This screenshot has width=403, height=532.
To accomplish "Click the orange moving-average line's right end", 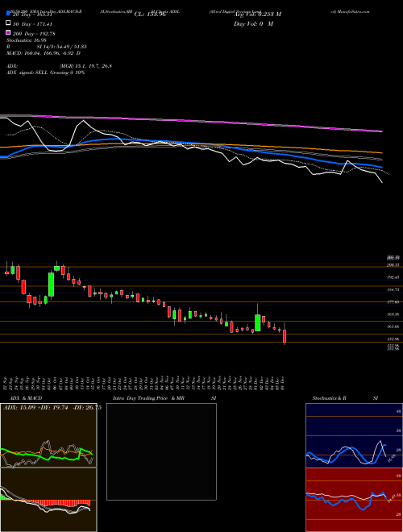I will pyautogui.click(x=380, y=152).
